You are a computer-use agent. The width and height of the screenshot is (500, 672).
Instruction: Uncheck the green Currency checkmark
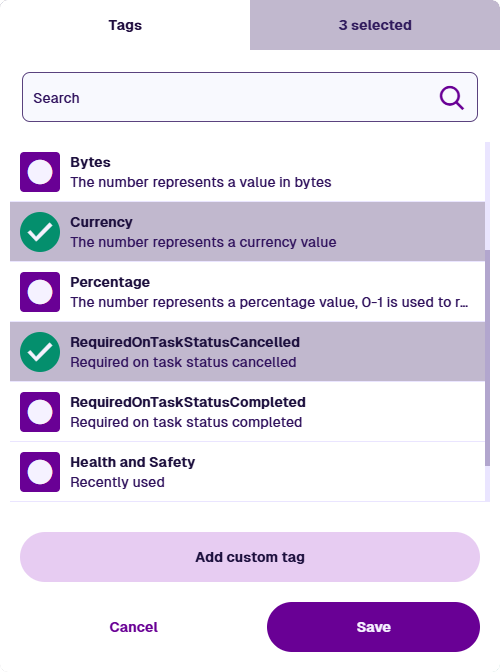click(x=40, y=232)
